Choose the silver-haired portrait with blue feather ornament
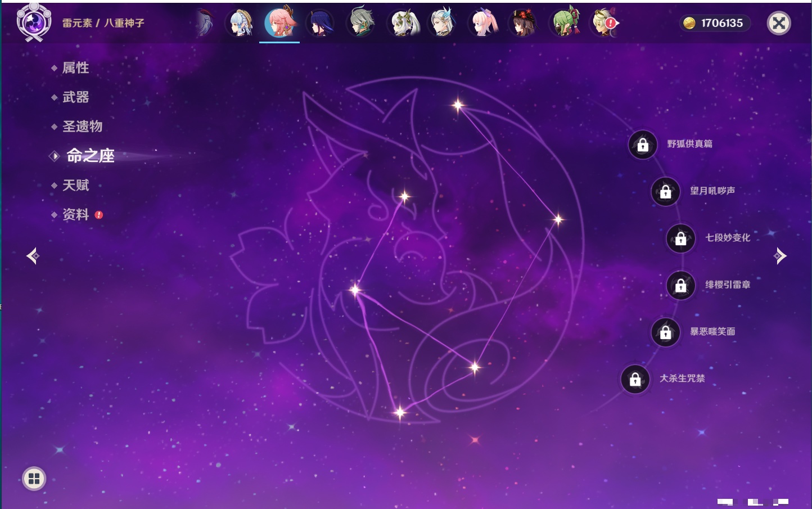The width and height of the screenshot is (812, 509). point(443,23)
